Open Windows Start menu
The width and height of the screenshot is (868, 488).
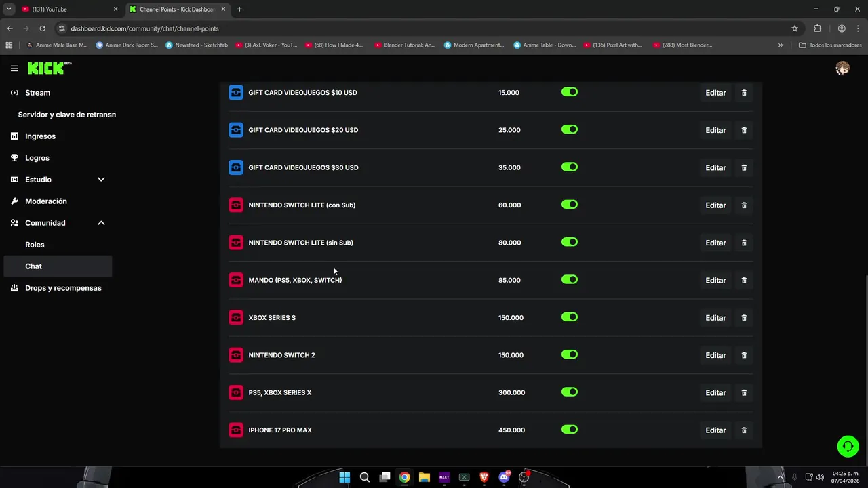pyautogui.click(x=344, y=477)
